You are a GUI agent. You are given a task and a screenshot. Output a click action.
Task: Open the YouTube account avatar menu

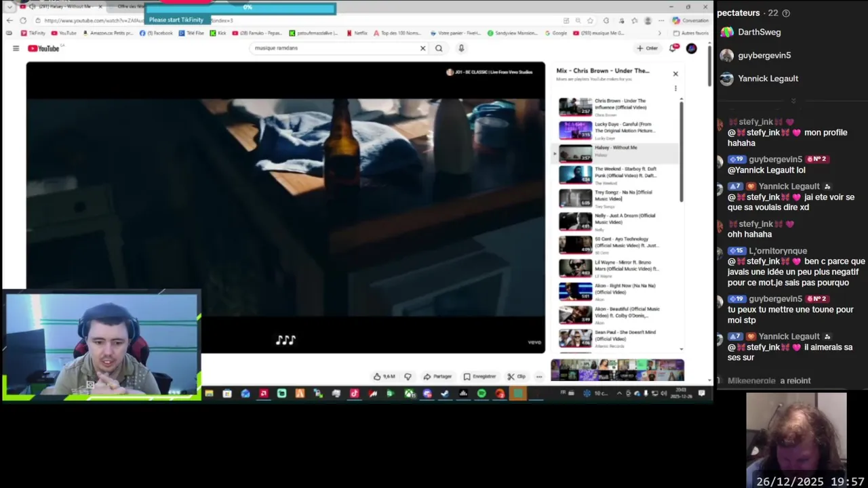click(x=691, y=48)
